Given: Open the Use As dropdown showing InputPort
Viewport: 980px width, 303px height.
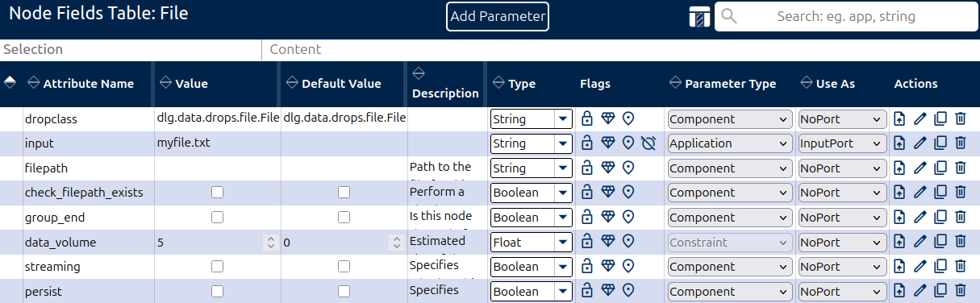Looking at the screenshot, I should click(x=843, y=143).
